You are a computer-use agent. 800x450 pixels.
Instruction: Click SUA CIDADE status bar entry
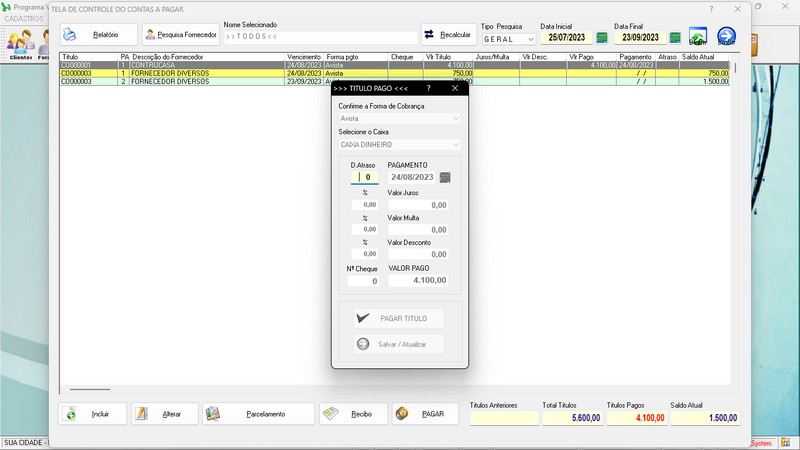tap(24, 443)
